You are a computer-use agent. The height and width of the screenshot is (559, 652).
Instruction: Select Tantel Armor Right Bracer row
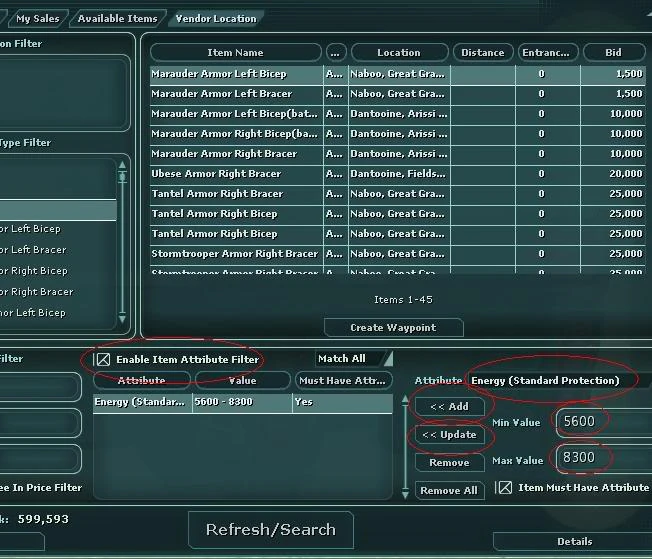coord(398,194)
